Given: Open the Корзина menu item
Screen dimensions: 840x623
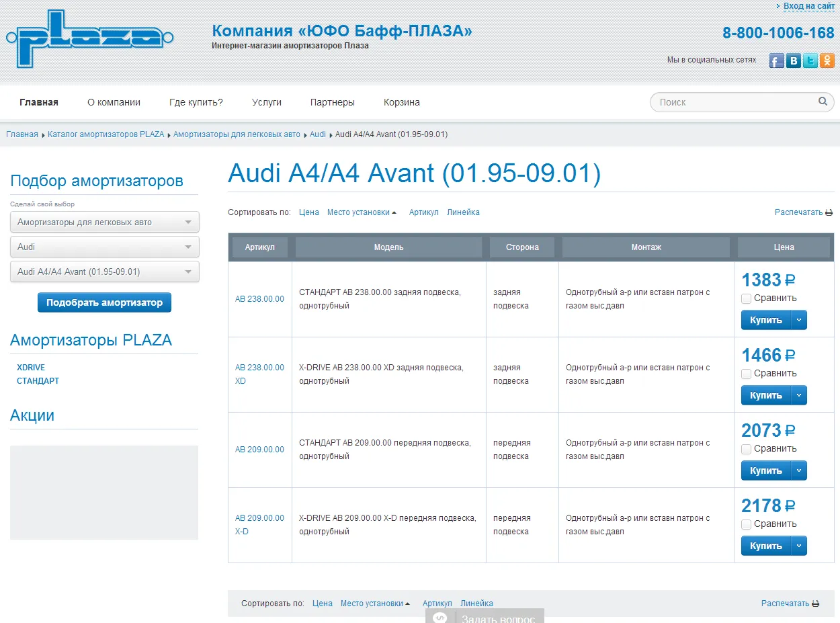Looking at the screenshot, I should click(402, 102).
